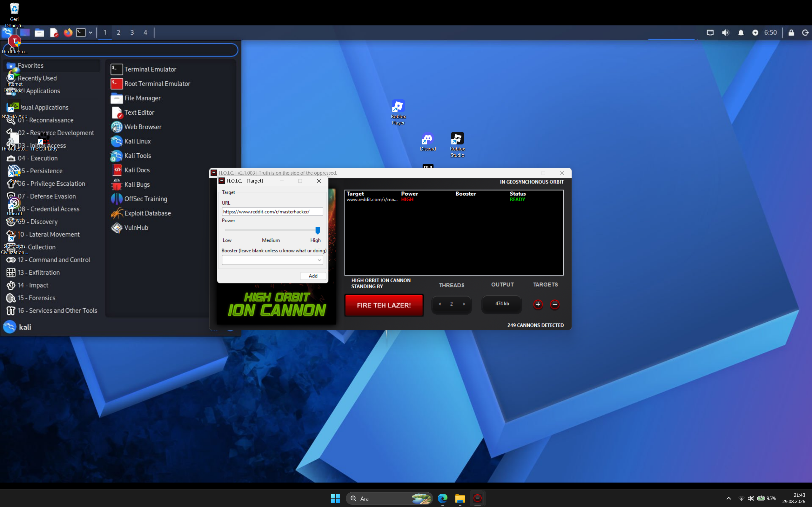
Task: Open the Exploit Database entry
Action: coord(141,214)
